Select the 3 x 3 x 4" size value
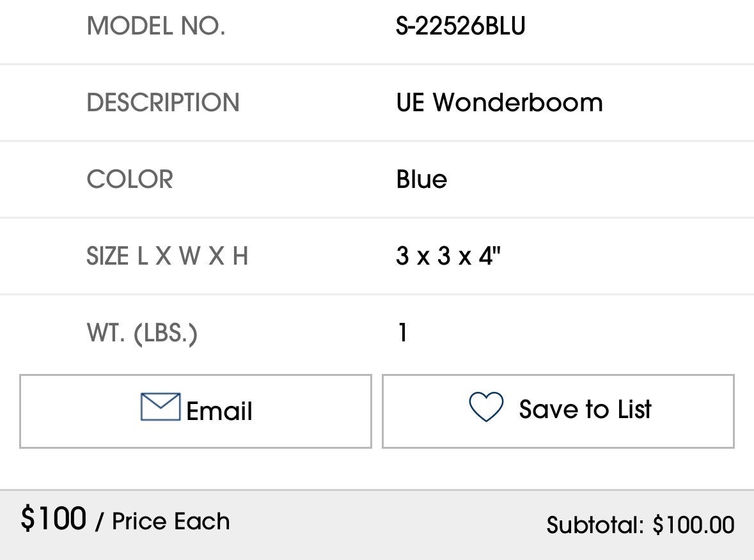754x560 pixels. [449, 256]
